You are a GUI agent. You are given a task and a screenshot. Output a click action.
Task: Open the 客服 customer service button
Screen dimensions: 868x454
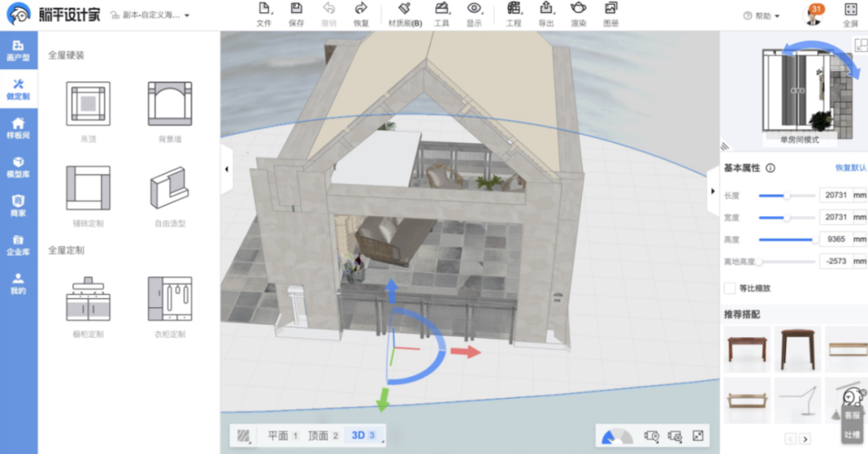pos(853,415)
